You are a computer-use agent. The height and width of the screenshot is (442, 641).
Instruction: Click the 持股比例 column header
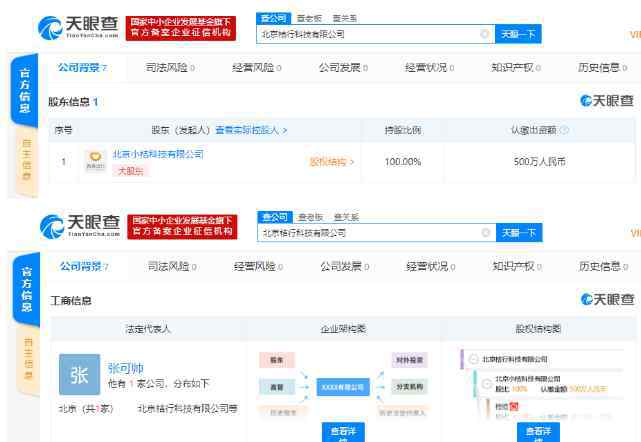tap(403, 130)
